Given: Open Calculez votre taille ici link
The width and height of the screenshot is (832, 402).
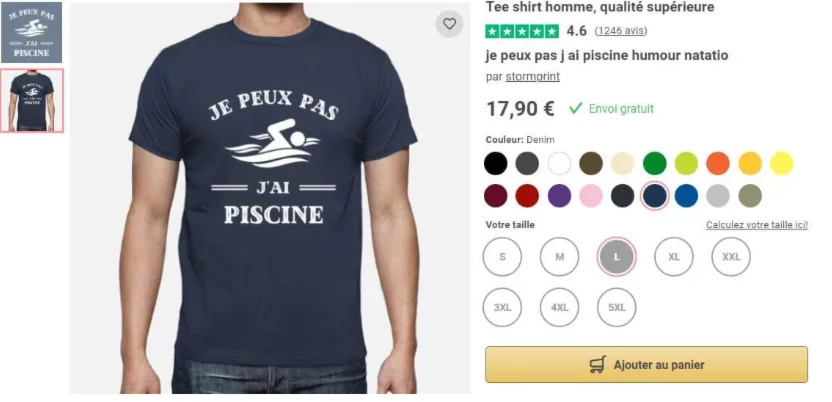Looking at the screenshot, I should 757,225.
